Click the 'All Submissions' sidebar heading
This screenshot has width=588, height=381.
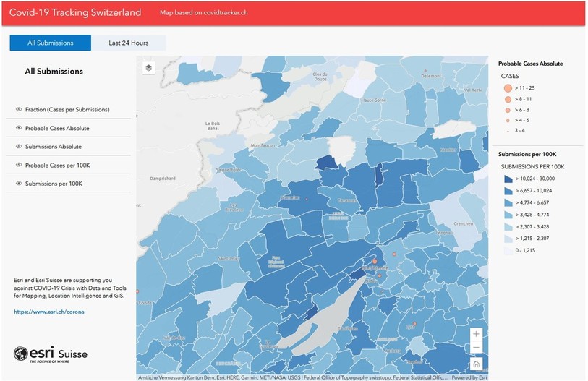pyautogui.click(x=54, y=72)
